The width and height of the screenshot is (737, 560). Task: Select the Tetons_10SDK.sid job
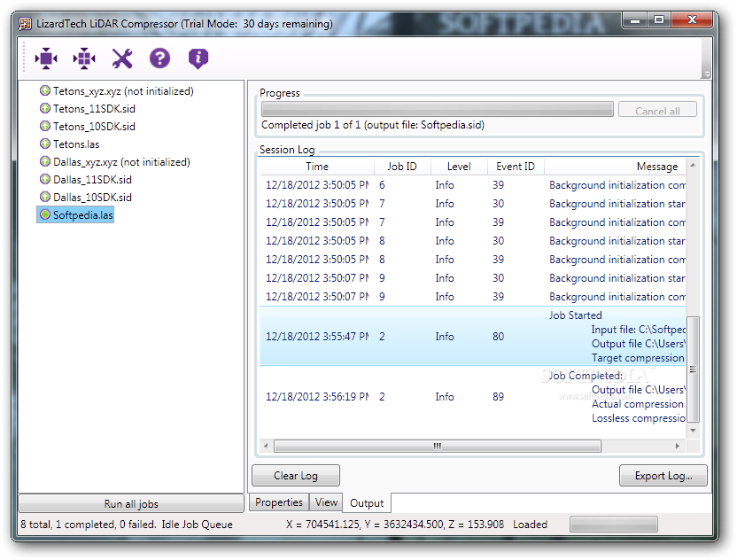coord(94,127)
